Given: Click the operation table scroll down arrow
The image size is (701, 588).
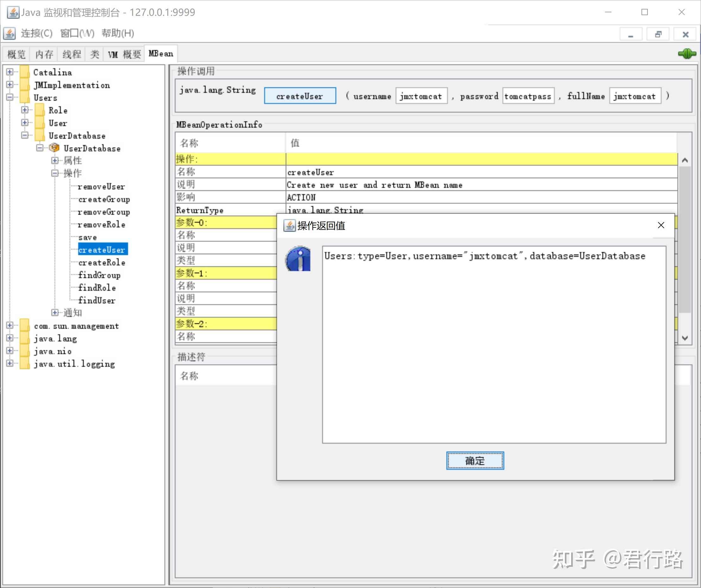Looking at the screenshot, I should coord(685,338).
